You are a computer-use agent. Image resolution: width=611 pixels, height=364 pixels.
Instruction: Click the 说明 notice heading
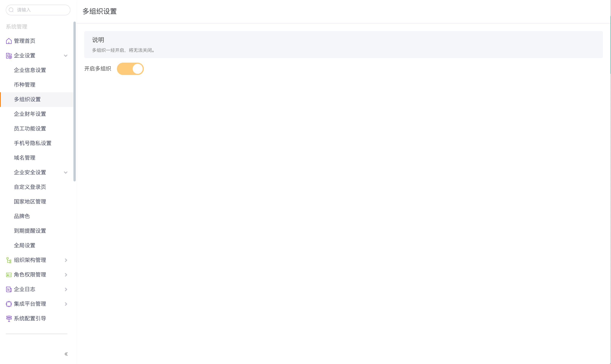98,40
